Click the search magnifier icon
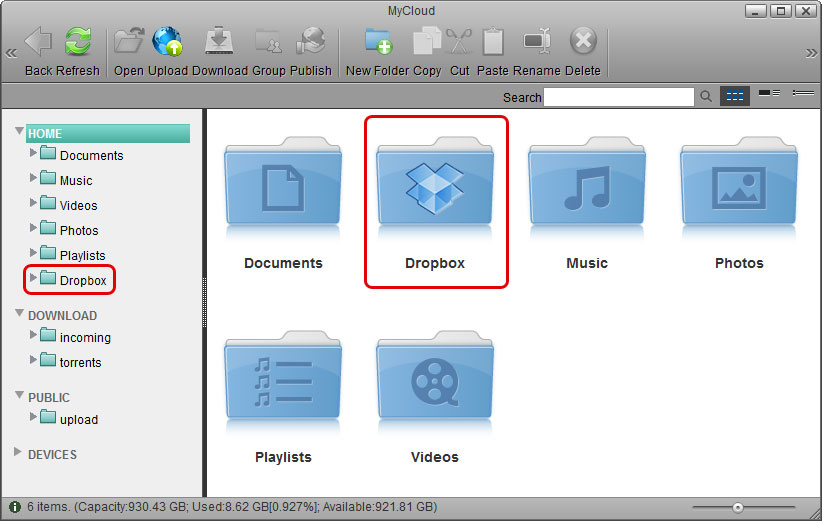 [x=706, y=97]
